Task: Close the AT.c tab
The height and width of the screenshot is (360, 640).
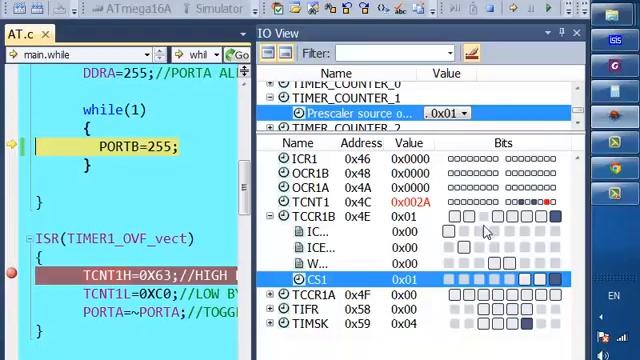Action: pyautogui.click(x=45, y=35)
